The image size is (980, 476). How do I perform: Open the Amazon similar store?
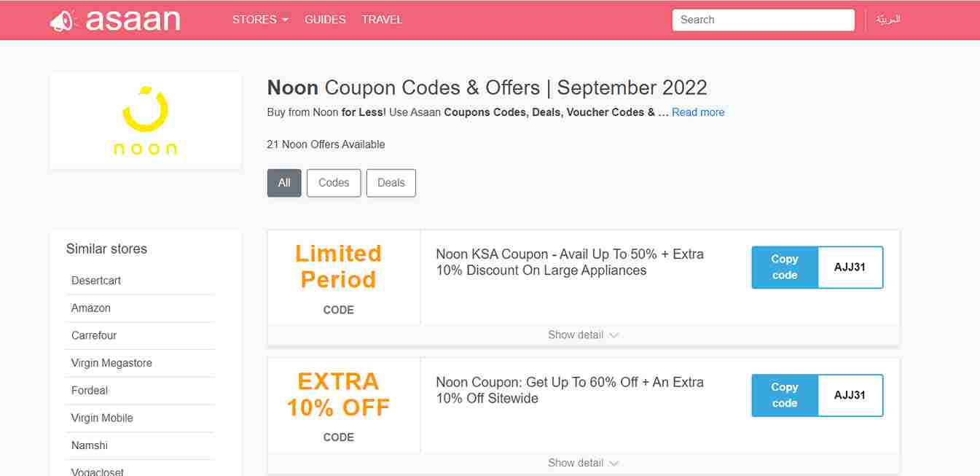tap(91, 308)
